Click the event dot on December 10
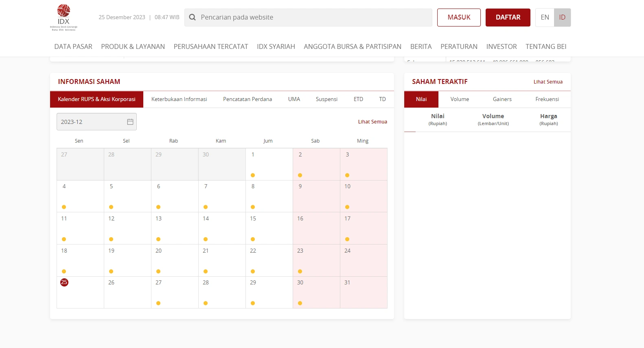 pyautogui.click(x=347, y=207)
